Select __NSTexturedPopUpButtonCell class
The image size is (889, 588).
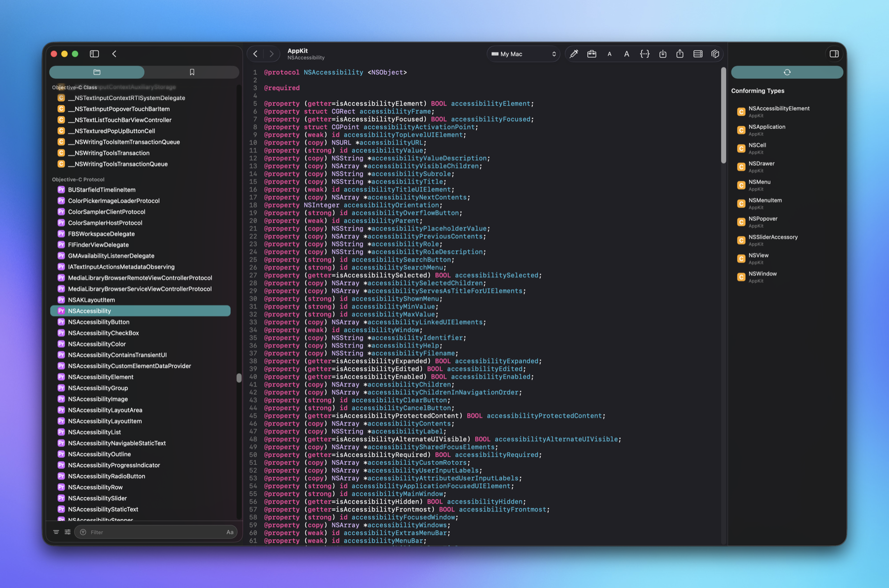pyautogui.click(x=141, y=131)
